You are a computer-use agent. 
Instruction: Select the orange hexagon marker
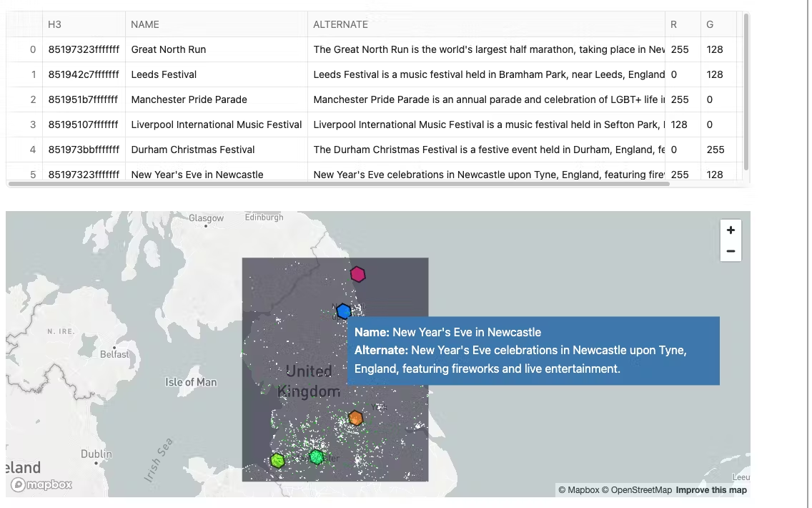(355, 418)
